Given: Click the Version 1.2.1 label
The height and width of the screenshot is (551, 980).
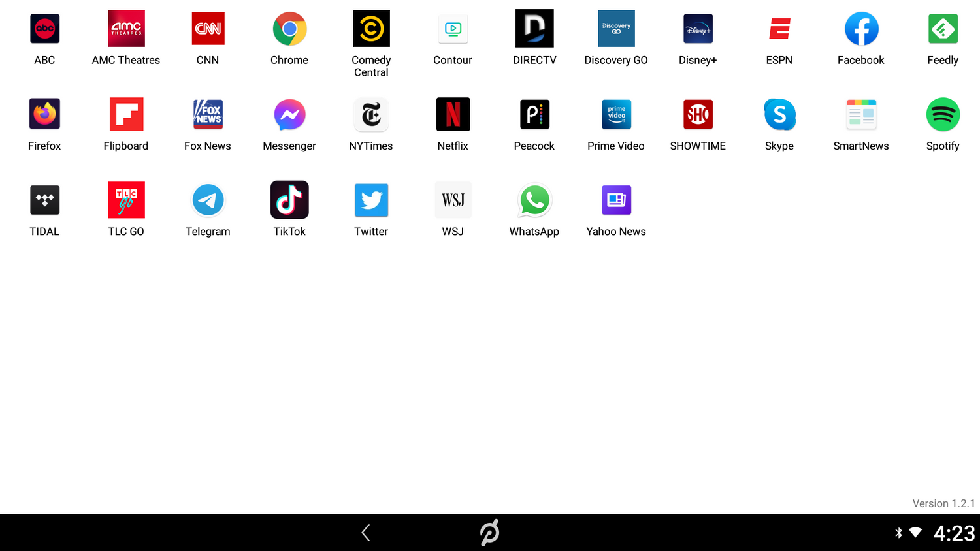Looking at the screenshot, I should pyautogui.click(x=943, y=503).
